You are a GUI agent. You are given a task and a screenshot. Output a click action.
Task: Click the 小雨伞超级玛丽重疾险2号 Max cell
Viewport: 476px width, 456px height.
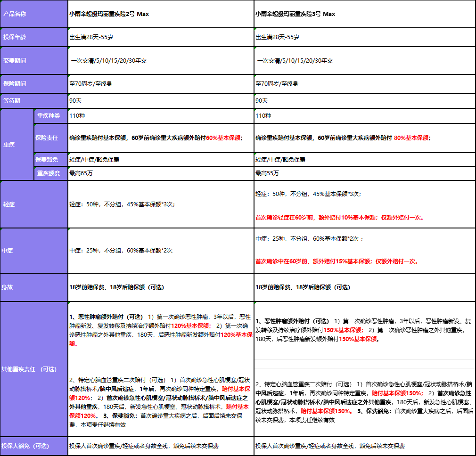click(x=161, y=14)
